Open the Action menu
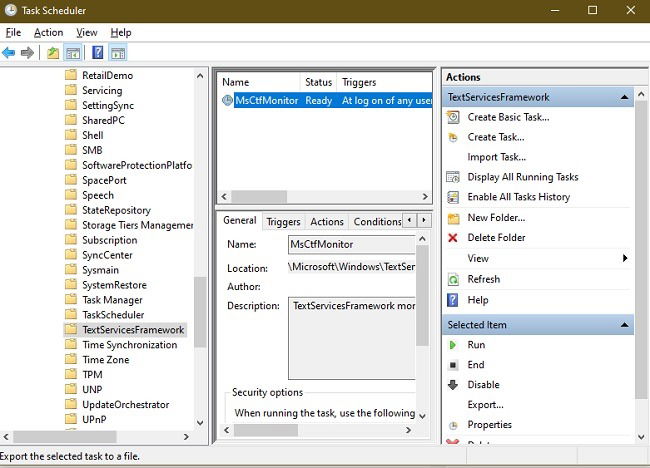The image size is (650, 468). [x=49, y=33]
